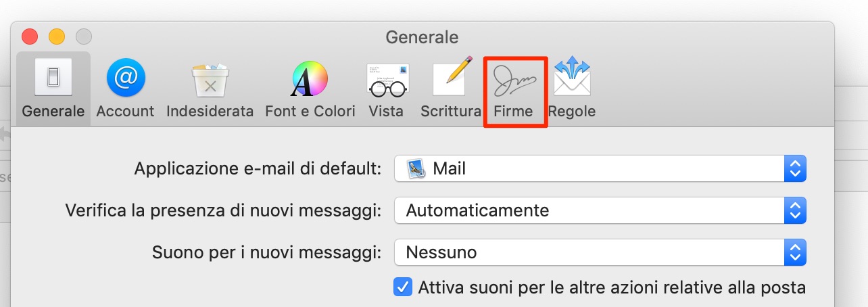
Task: Click the blue arrows next to 'Nessuno'
Action: (796, 253)
